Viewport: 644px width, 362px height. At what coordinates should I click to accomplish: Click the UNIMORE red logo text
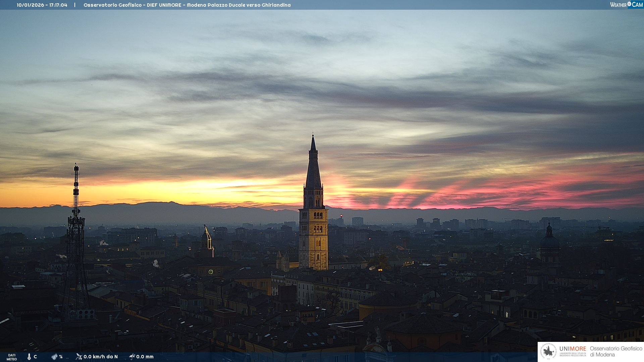[573, 349]
